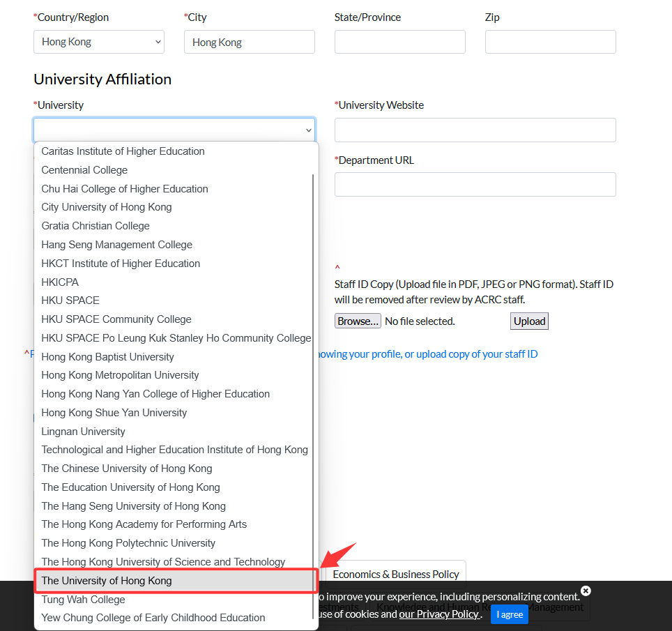Image resolution: width=672 pixels, height=631 pixels.
Task: Select HKCT Institute of Higher Education
Action: pyautogui.click(x=174, y=264)
